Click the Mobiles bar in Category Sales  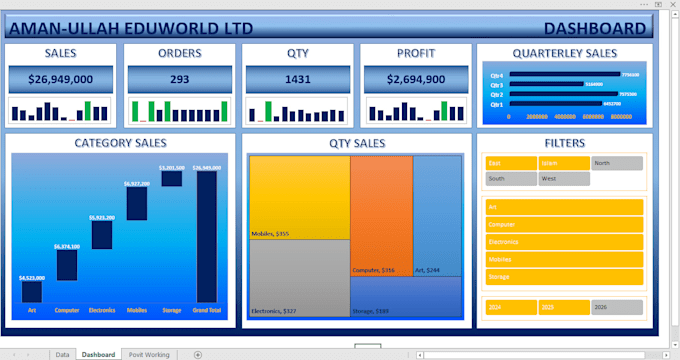(x=137, y=204)
